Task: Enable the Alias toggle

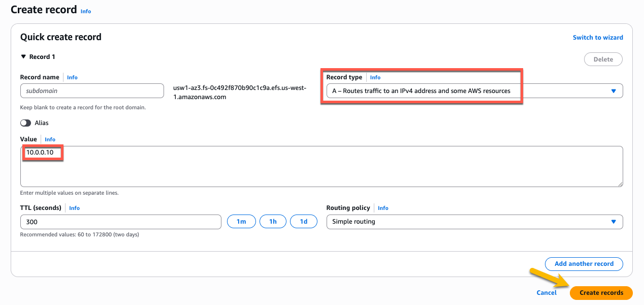Action: point(25,123)
